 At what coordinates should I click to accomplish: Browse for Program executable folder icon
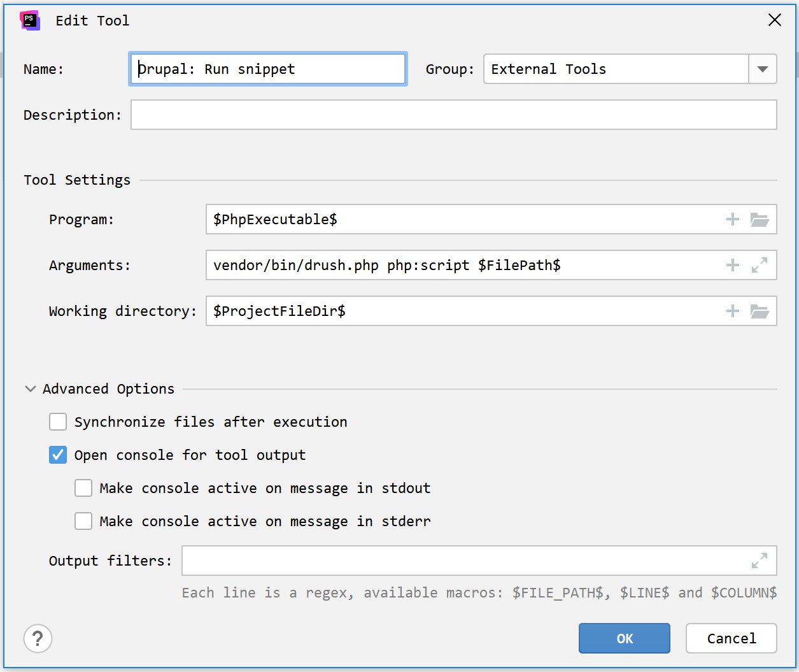point(760,220)
